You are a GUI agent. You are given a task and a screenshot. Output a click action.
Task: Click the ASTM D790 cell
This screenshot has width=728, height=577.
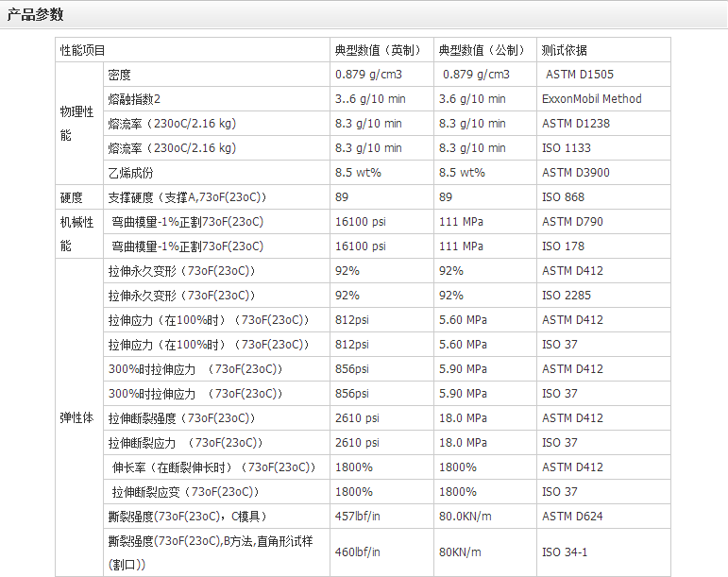tap(603, 222)
